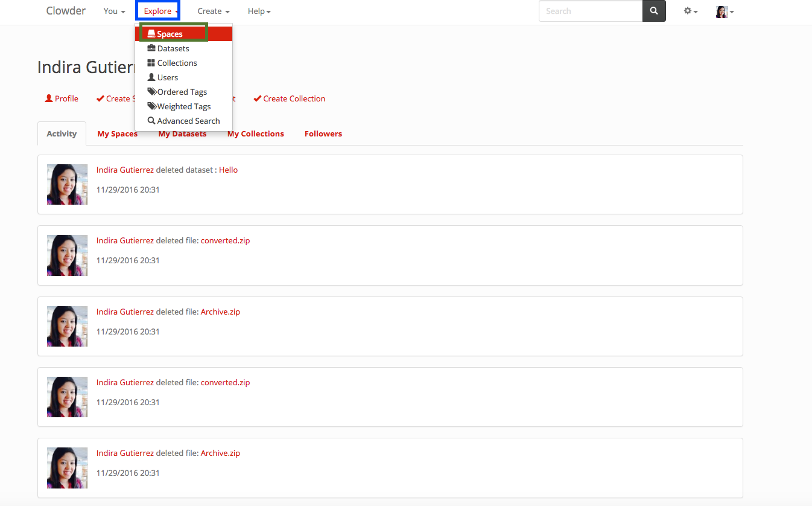
Task: Expand the Create dropdown menu
Action: coord(213,11)
